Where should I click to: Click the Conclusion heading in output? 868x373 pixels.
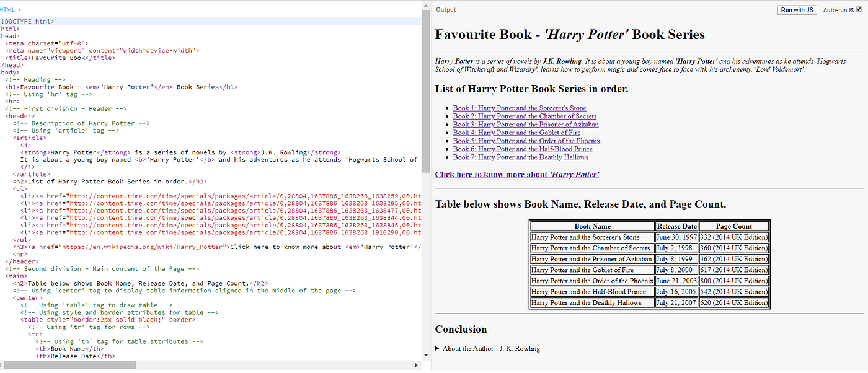pyautogui.click(x=461, y=329)
